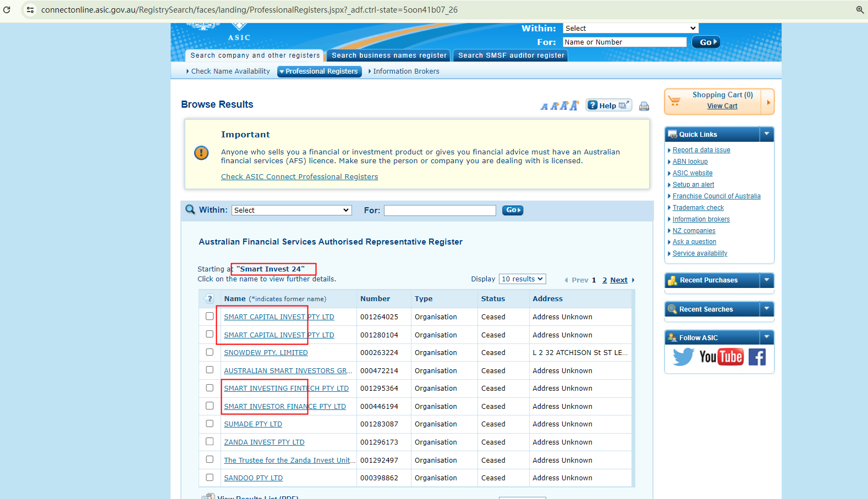
Task: Open the Information Brokers menu item
Action: click(406, 71)
